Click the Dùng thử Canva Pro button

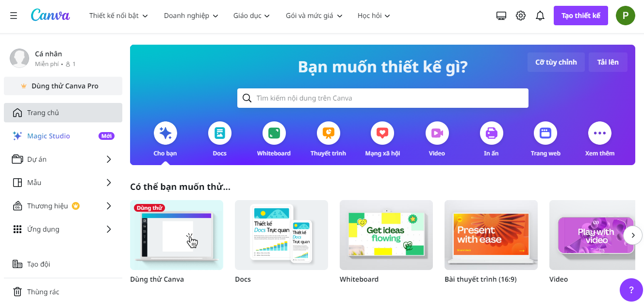(x=63, y=86)
